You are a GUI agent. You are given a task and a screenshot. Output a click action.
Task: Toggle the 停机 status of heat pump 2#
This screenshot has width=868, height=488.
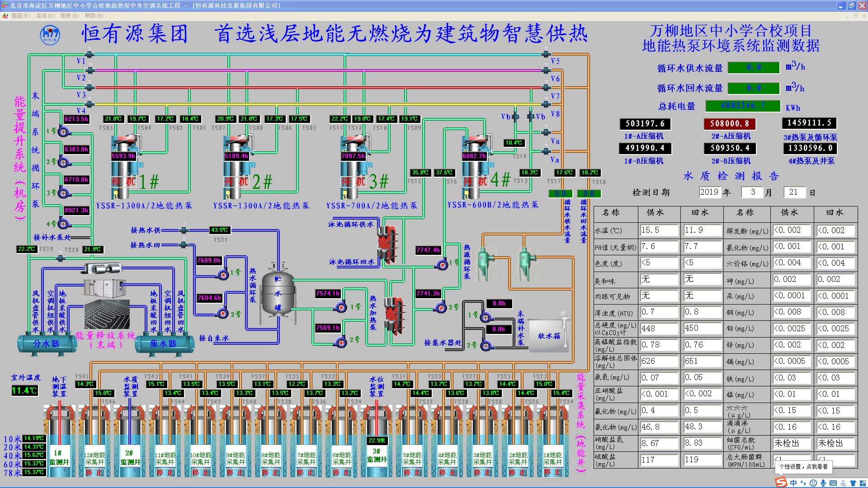[x=237, y=182]
